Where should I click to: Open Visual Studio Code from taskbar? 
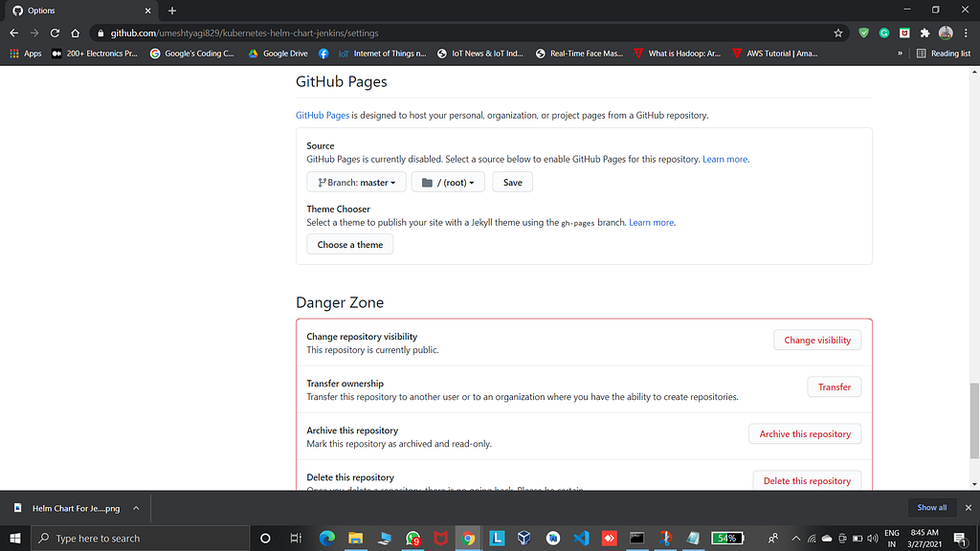tap(581, 538)
